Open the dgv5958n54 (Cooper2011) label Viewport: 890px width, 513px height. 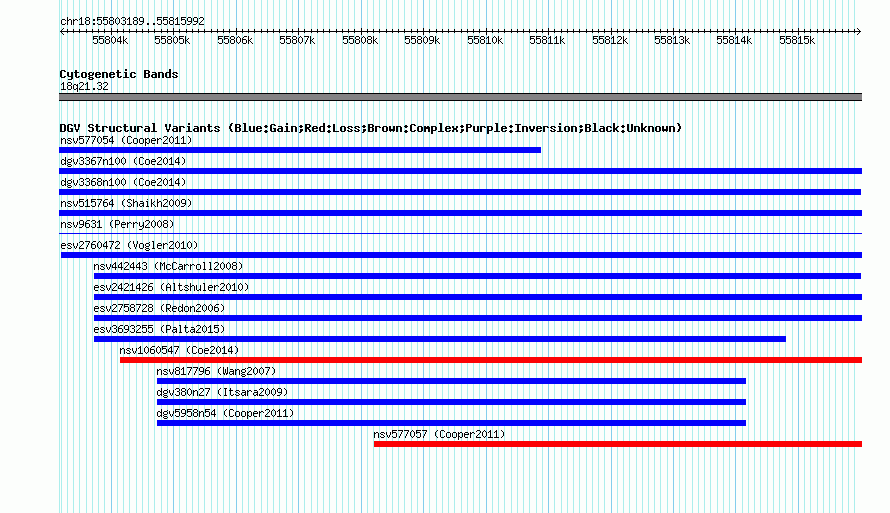[x=225, y=413]
